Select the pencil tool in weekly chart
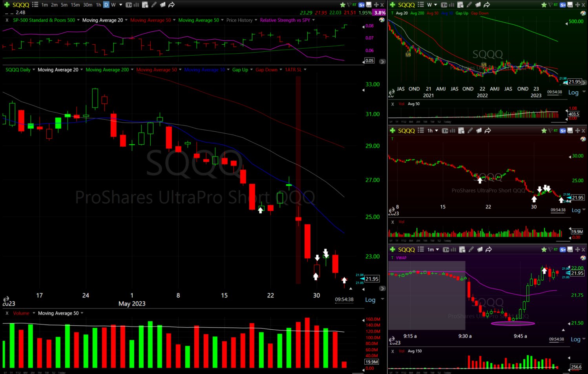Image resolution: width=588 pixels, height=374 pixels. (469, 5)
